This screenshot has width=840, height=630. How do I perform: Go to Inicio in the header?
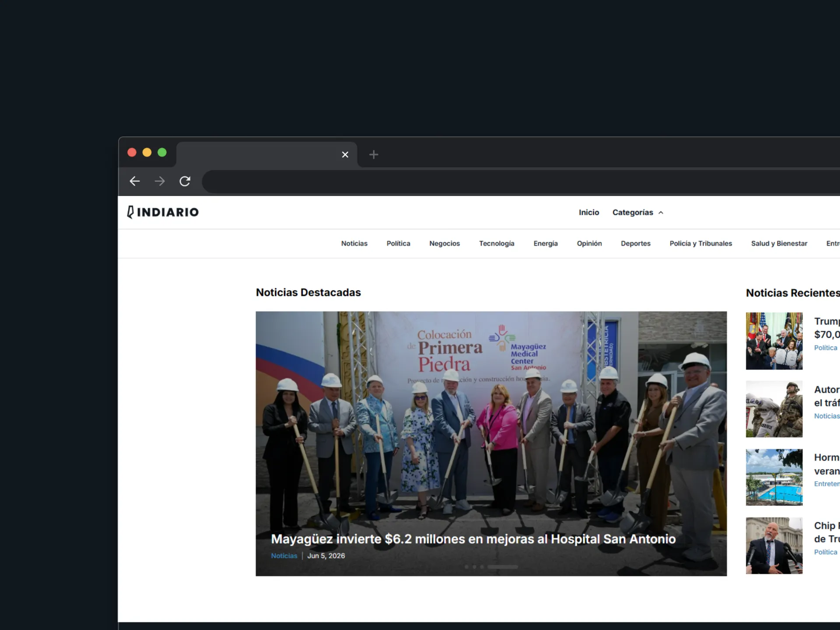tap(589, 212)
